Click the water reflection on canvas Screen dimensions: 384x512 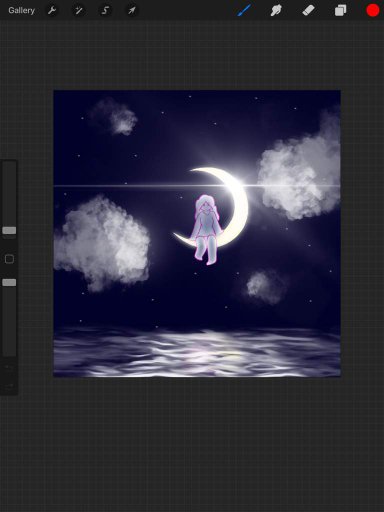(x=197, y=353)
